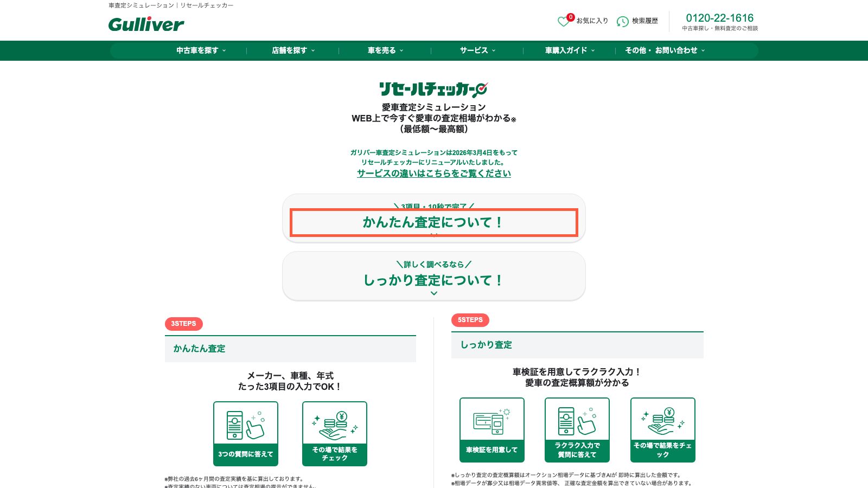Open サービスの違いはこちらをご覧ください link
Screen dimensions: 868x488
434,174
